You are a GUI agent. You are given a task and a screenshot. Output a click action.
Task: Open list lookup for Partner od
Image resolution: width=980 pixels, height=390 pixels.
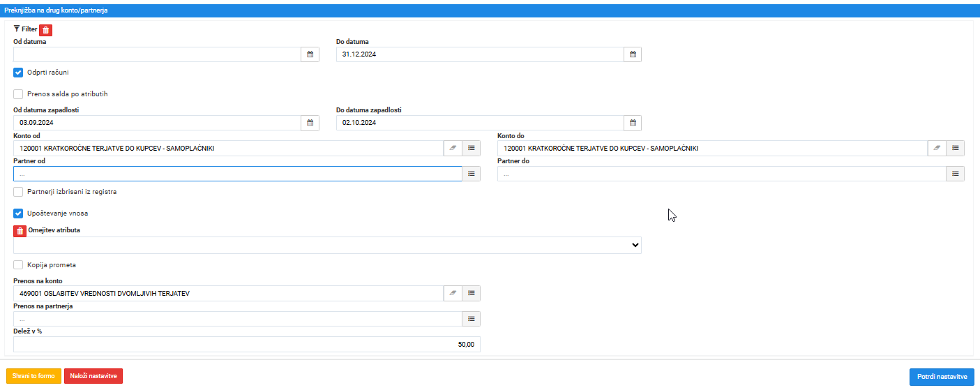472,174
